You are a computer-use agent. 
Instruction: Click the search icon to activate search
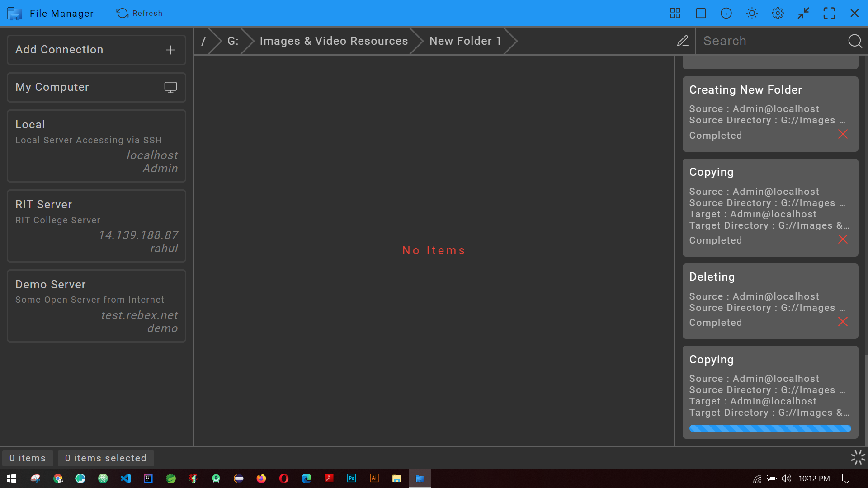pyautogui.click(x=855, y=41)
